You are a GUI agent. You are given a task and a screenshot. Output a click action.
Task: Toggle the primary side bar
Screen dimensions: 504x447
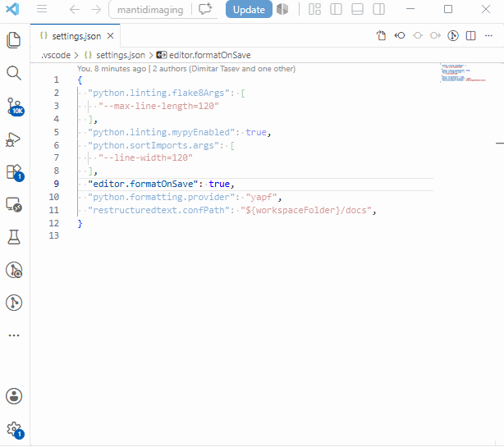coord(336,9)
